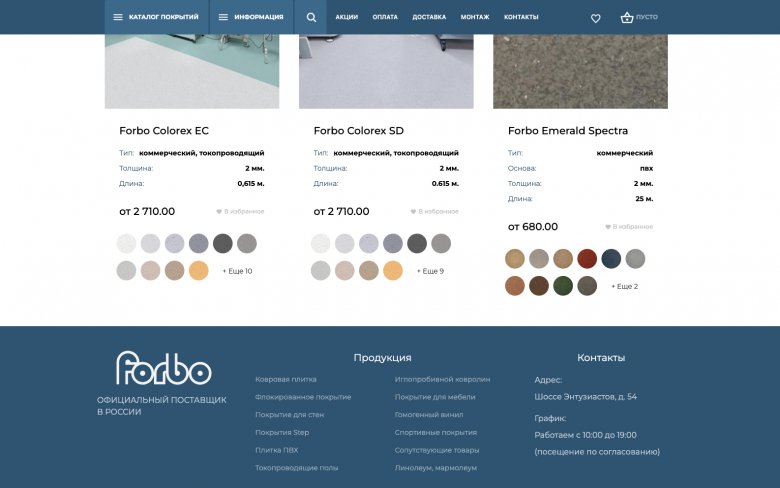Open the Покрытие для стен footer link
The width and height of the screenshot is (780, 488).
coord(290,414)
